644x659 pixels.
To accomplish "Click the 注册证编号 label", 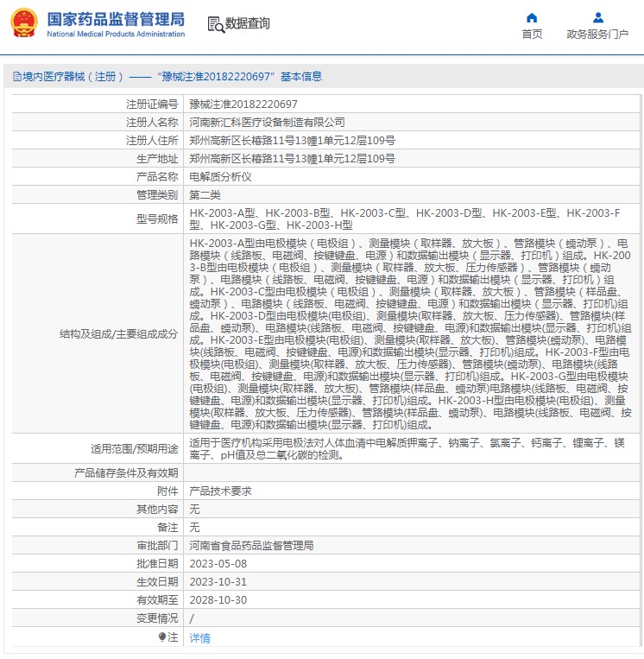I will (152, 105).
